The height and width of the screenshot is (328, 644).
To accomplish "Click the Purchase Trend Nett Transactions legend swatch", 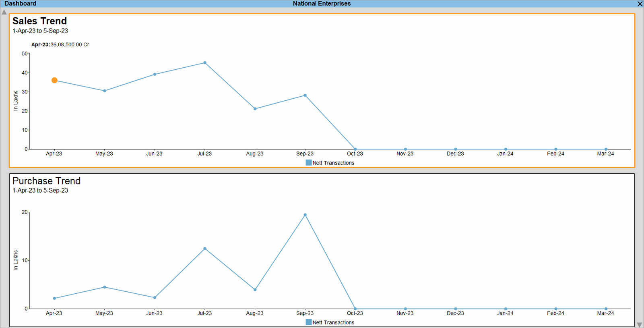I will (x=309, y=322).
